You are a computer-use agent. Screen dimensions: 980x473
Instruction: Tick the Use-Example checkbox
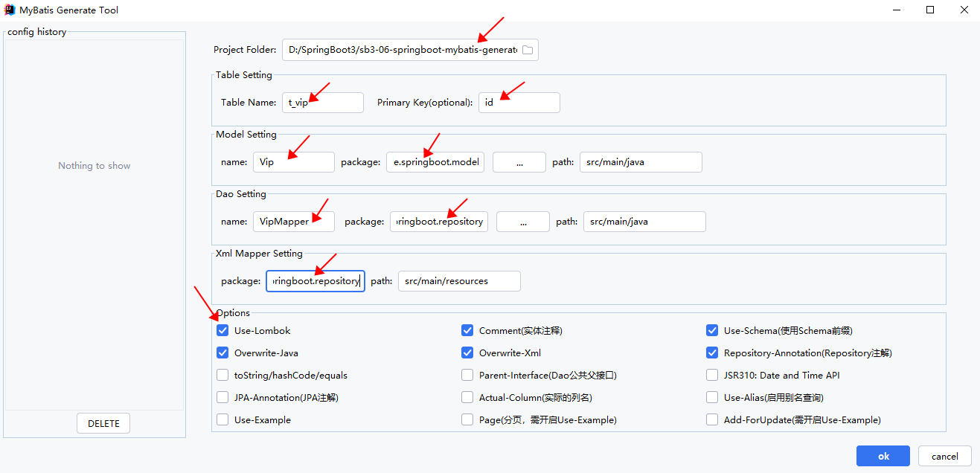click(x=222, y=419)
